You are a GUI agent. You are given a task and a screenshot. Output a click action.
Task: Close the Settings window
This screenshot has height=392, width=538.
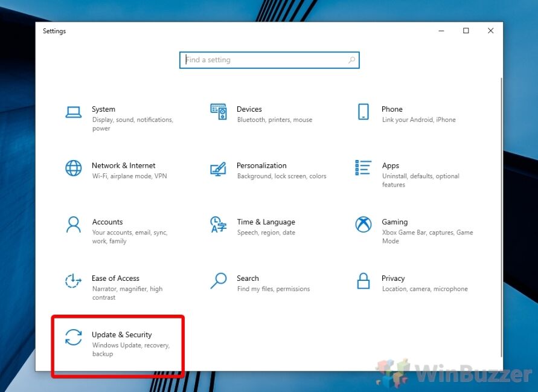[x=491, y=31]
